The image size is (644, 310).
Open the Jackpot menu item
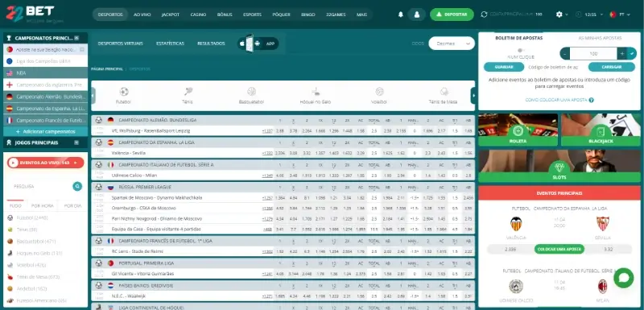coord(171,14)
